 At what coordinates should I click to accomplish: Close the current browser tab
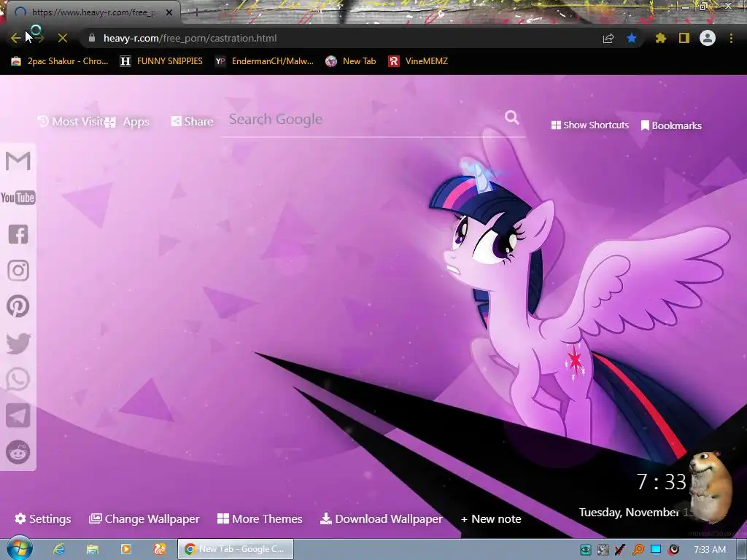click(169, 12)
